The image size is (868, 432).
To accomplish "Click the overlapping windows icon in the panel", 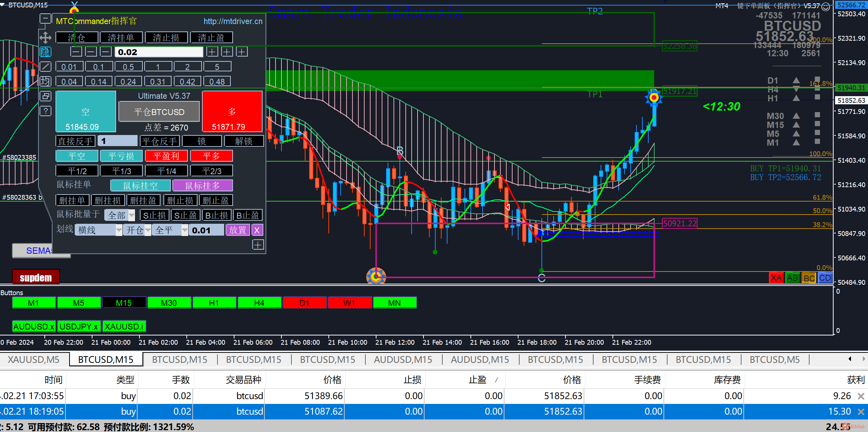I will tap(45, 96).
